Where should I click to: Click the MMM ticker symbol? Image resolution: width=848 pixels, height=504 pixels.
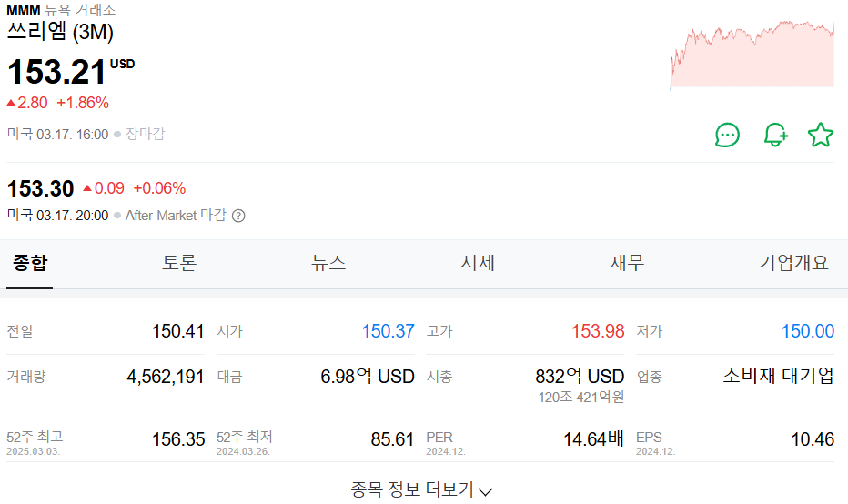pyautogui.click(x=24, y=10)
